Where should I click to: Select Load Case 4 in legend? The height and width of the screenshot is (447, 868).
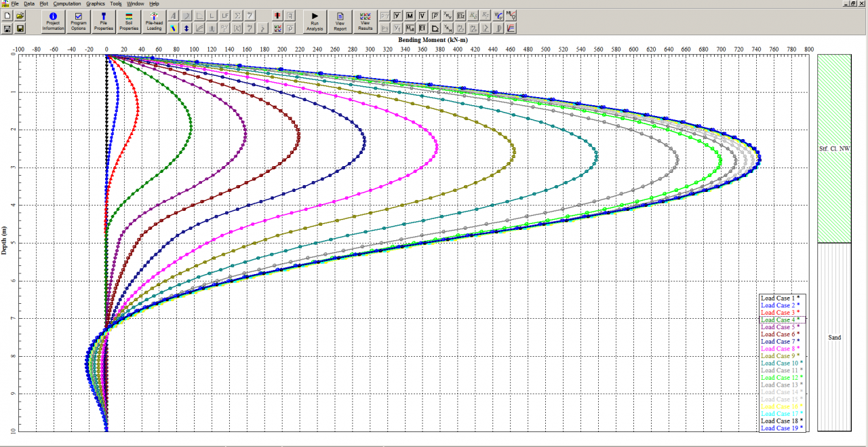point(780,319)
